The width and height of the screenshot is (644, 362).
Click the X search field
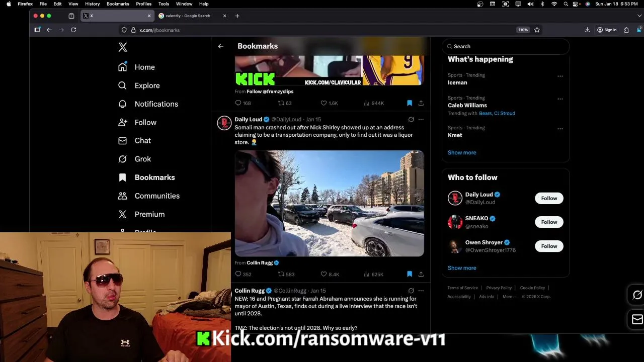506,46
